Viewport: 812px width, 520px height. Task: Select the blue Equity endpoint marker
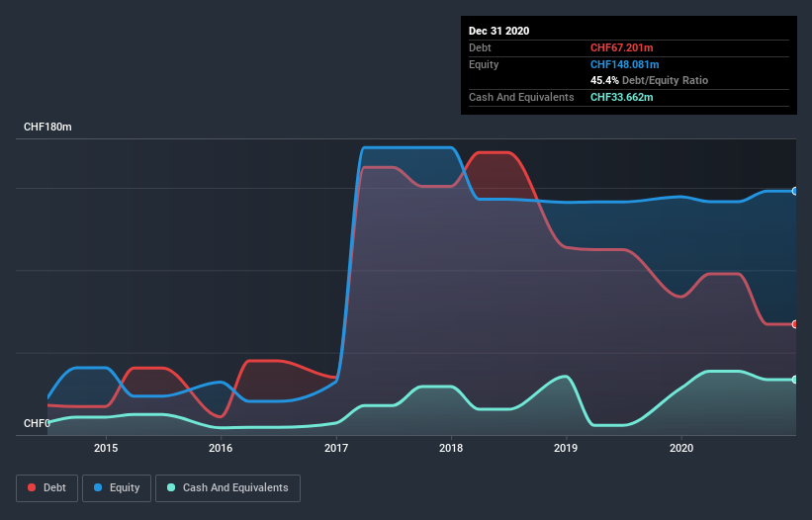click(795, 191)
